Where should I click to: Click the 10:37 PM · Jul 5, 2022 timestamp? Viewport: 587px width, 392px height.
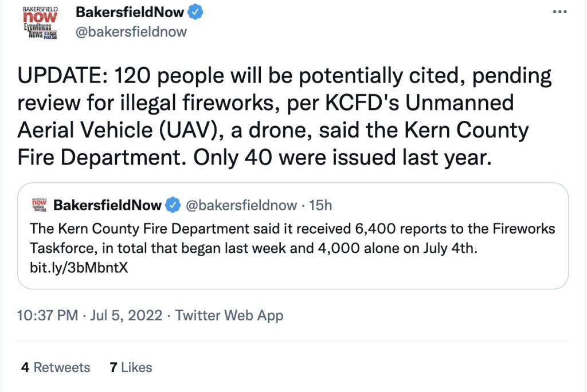[x=90, y=315]
